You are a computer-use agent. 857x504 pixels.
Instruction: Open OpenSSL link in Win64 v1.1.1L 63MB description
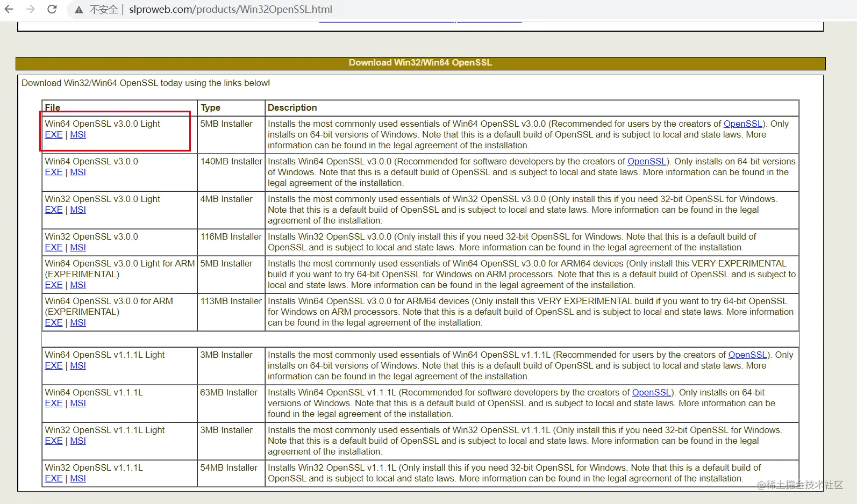click(652, 392)
